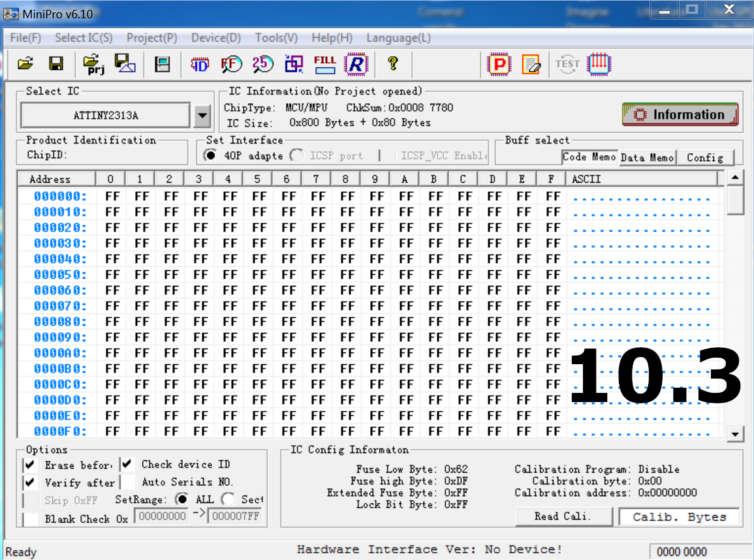Viewport: 754px width, 560px height.
Task: Toggle the Erase before checkbox
Action: pos(30,465)
